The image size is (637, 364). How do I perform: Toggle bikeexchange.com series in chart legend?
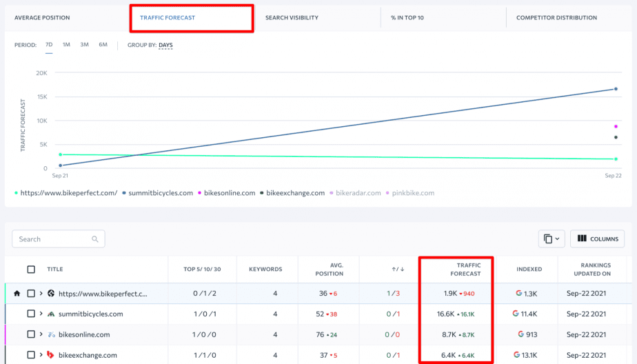[x=292, y=193]
